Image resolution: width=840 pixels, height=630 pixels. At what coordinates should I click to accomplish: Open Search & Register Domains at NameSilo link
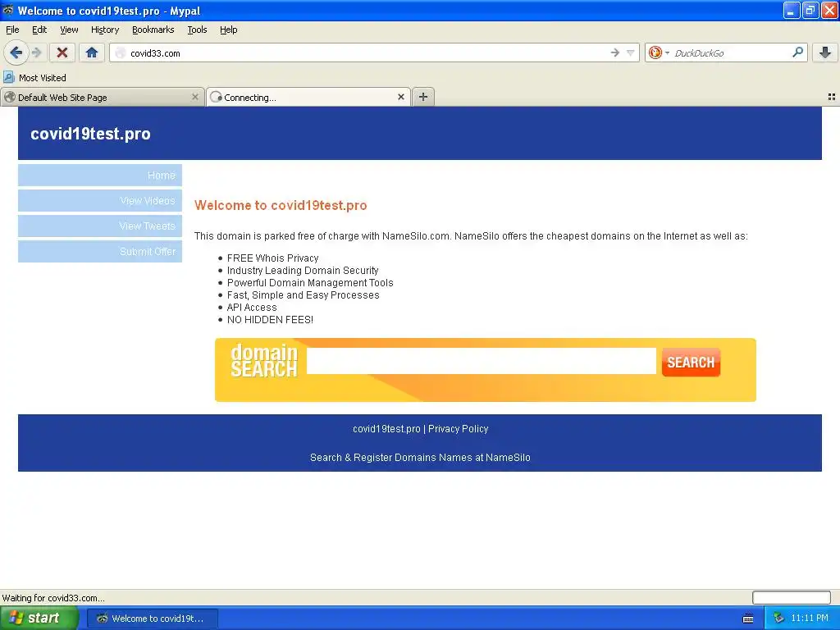click(x=420, y=458)
